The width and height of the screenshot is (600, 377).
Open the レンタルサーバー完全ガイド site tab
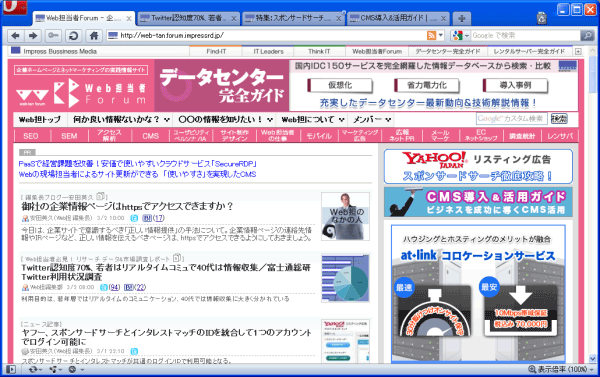pyautogui.click(x=529, y=51)
